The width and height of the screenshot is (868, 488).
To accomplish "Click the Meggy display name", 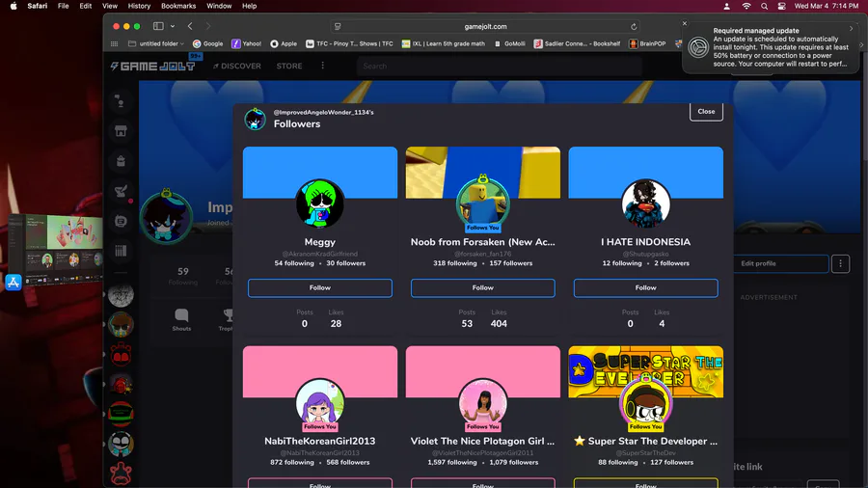I will pos(320,242).
